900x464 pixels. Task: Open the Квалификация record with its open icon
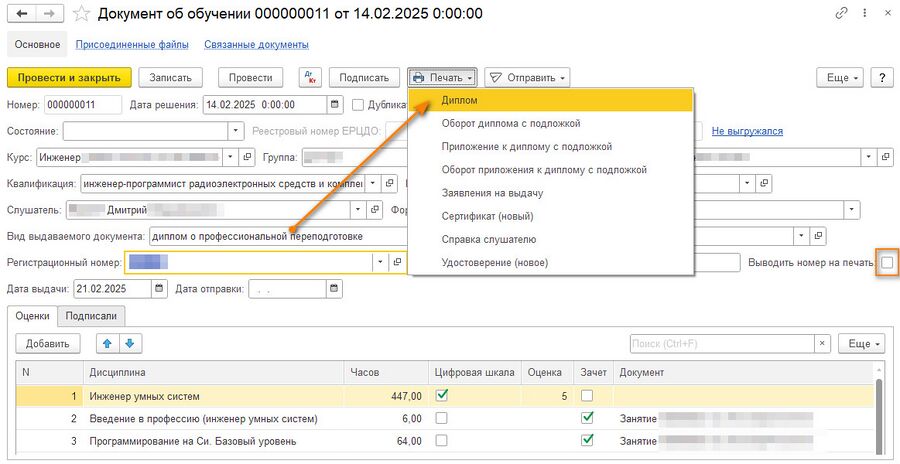coord(389,184)
